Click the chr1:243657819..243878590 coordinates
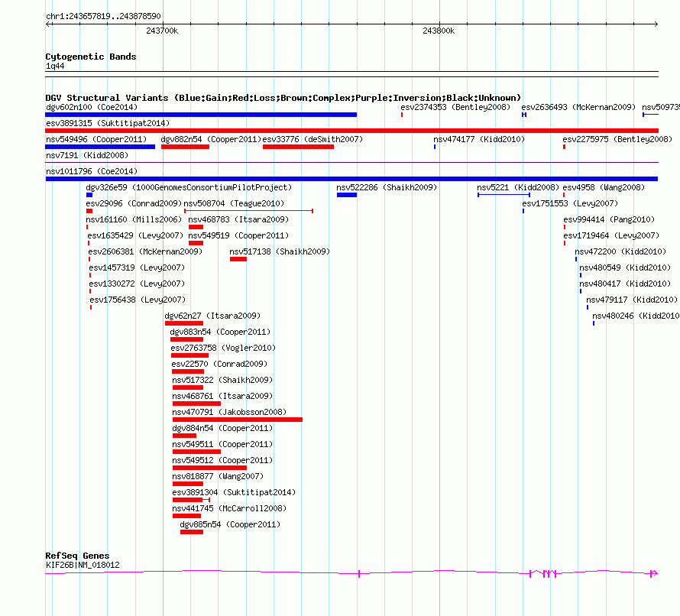The image size is (680, 616). (x=103, y=16)
